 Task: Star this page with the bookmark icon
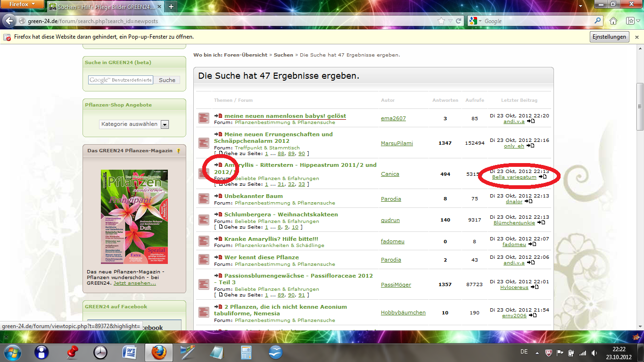click(x=441, y=21)
